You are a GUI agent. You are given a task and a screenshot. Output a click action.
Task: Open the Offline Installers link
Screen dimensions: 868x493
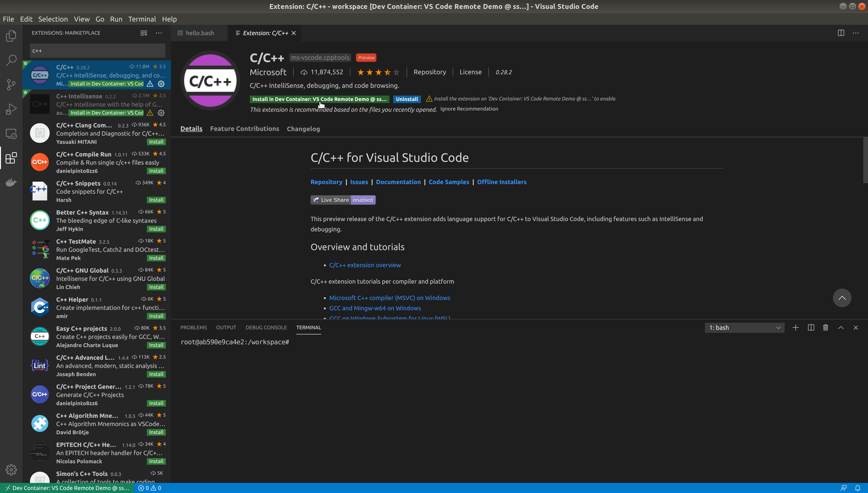coord(502,182)
